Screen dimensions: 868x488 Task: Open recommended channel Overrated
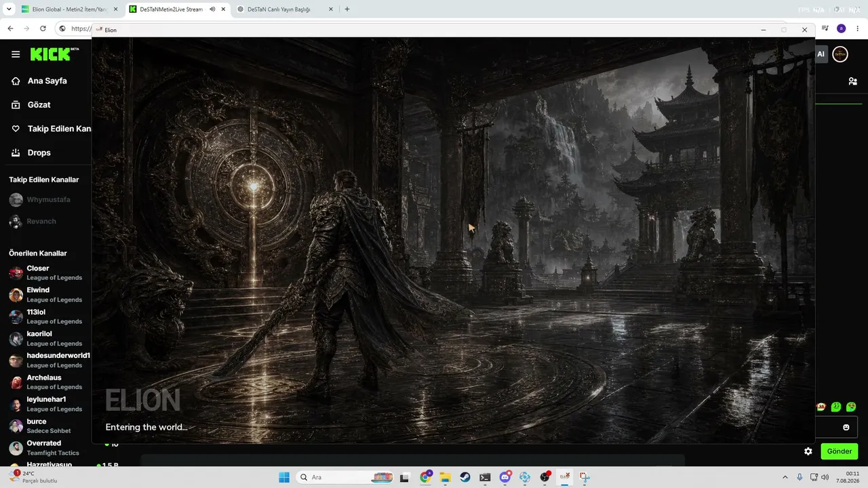tap(45, 447)
